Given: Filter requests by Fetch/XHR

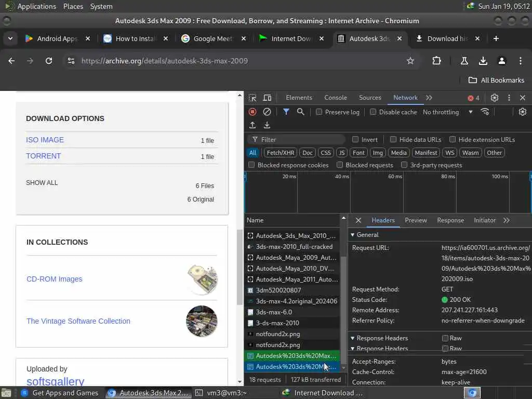Looking at the screenshot, I should click(280, 153).
